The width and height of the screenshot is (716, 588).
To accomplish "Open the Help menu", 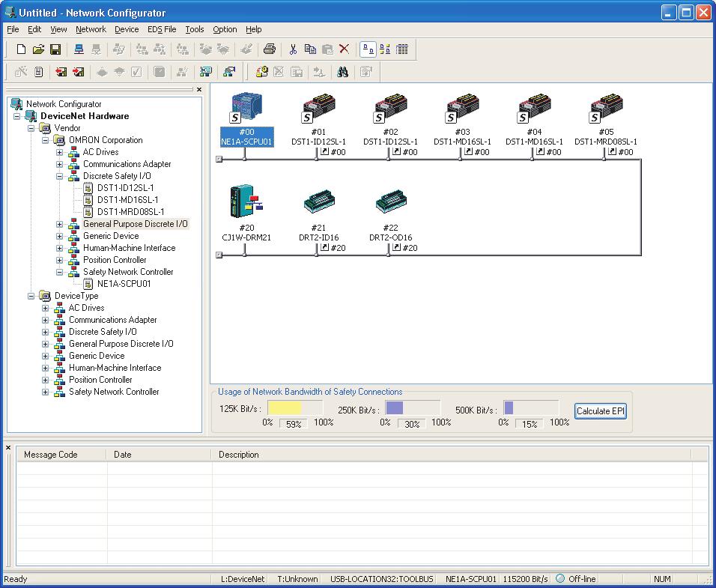I will 254,29.
